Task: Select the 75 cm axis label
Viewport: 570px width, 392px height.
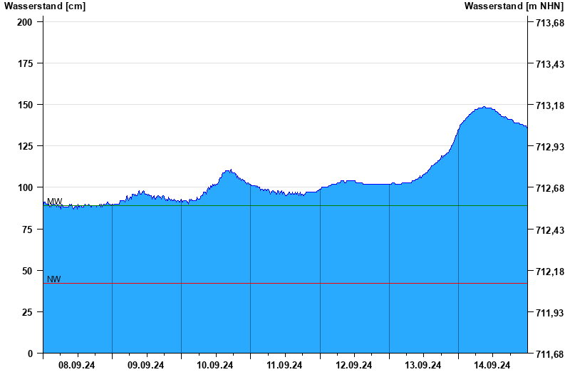Action: point(27,229)
